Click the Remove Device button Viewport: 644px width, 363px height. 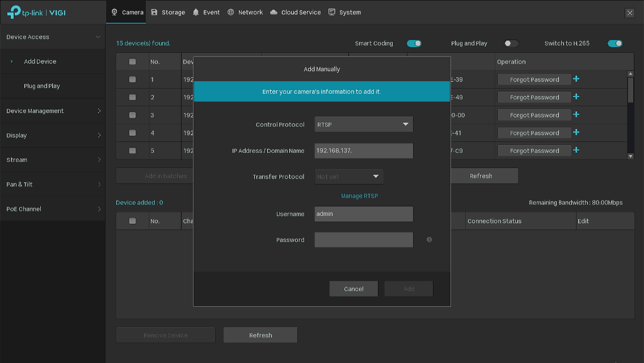tap(166, 335)
